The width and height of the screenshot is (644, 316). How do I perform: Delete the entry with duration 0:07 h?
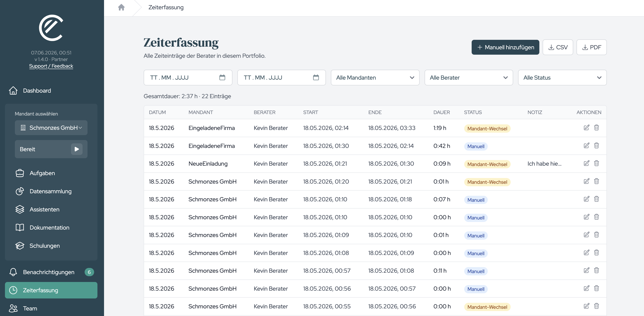[597, 199]
